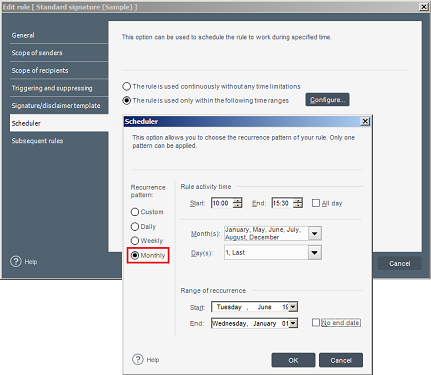The image size is (431, 375).
Task: Click the activity Start time spinner
Action: (237, 203)
